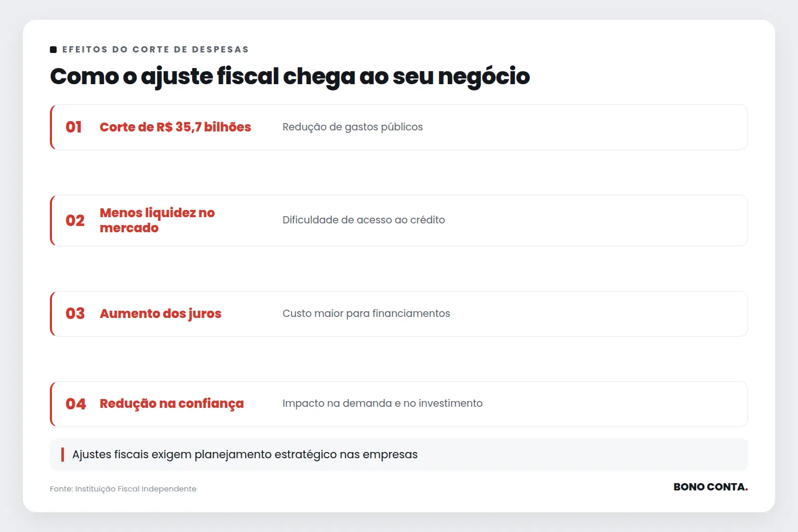
Task: Click the number '01'
Action: (74, 127)
